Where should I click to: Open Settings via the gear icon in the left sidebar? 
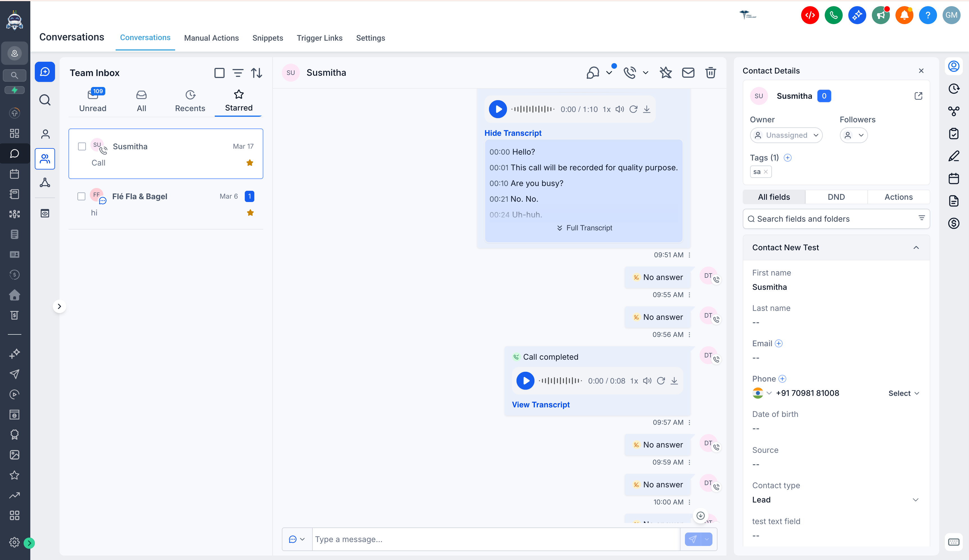coord(15,542)
